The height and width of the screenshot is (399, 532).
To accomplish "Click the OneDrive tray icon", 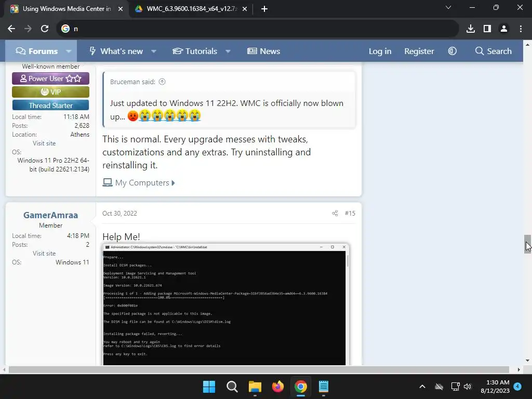I will pyautogui.click(x=439, y=387).
